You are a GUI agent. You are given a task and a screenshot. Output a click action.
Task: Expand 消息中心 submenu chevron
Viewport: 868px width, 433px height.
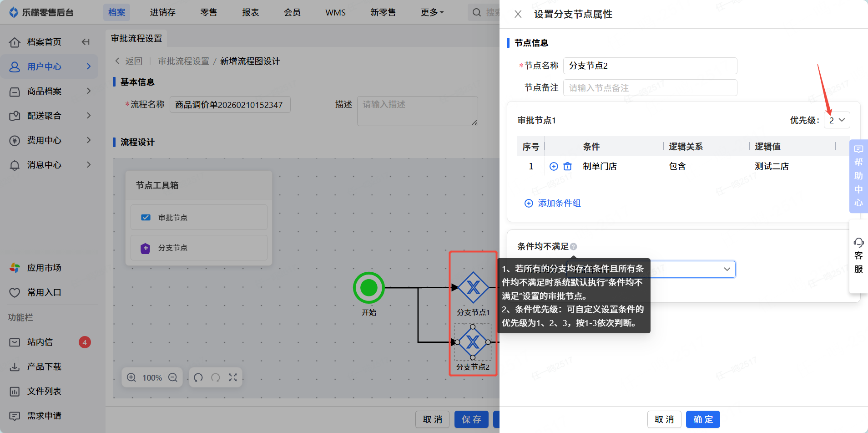click(x=89, y=165)
